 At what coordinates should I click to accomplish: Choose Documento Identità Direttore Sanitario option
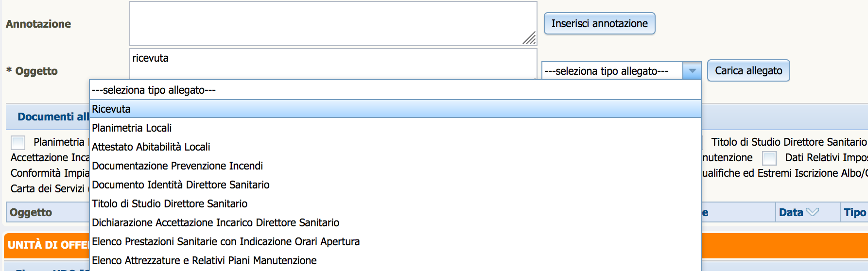pos(395,185)
